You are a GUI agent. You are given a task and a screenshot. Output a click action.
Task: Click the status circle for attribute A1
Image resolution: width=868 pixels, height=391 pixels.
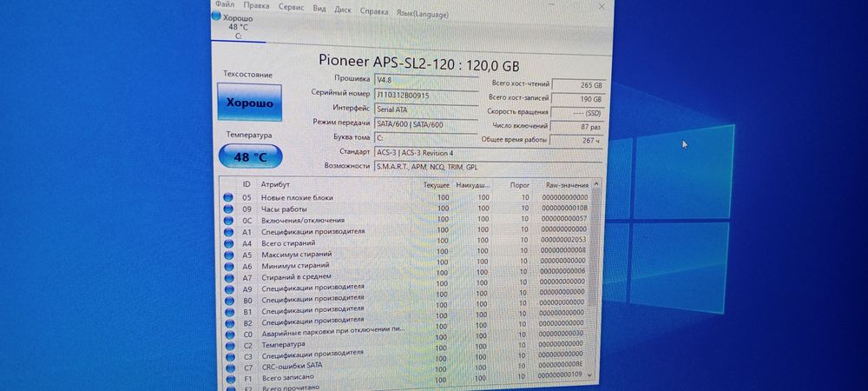228,232
